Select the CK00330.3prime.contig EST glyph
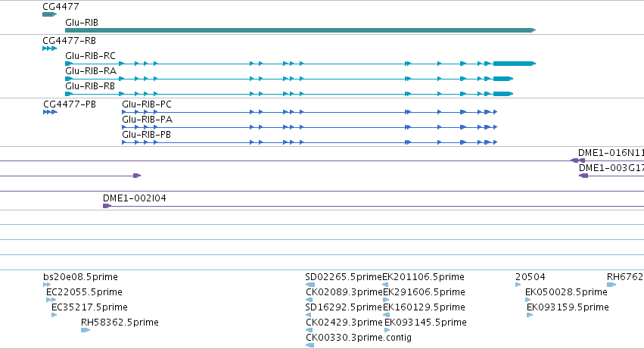Viewport: 644px width, 349px height. tap(310, 345)
